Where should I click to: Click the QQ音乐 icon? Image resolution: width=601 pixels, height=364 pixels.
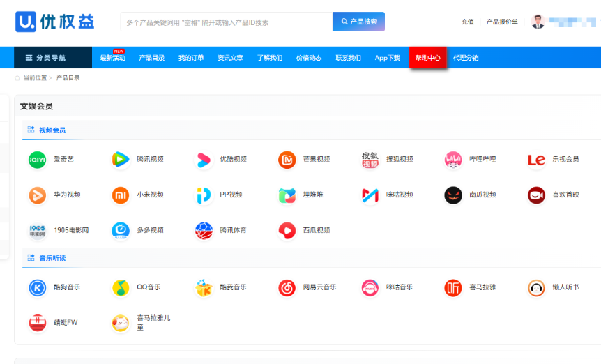(121, 288)
